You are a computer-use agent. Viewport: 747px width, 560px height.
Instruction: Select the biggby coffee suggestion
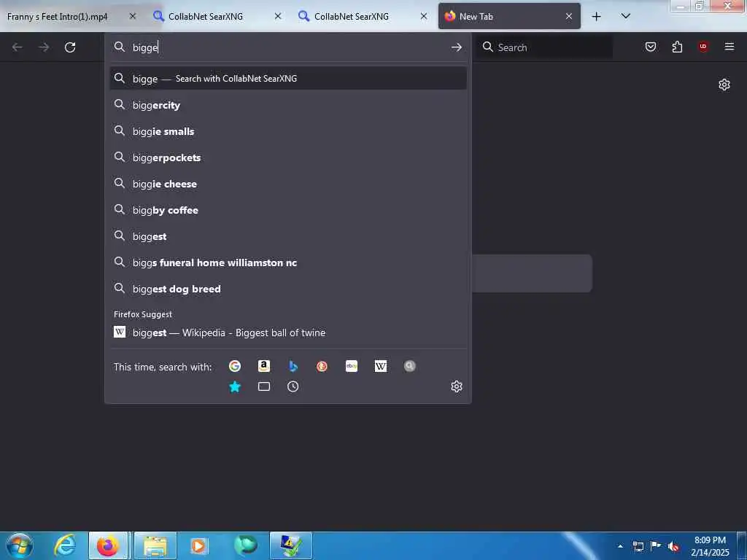pos(287,209)
